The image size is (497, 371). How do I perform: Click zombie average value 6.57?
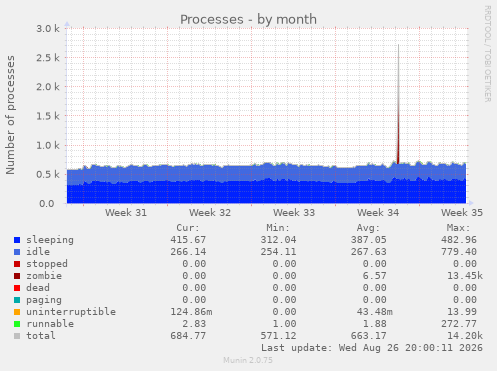click(374, 276)
